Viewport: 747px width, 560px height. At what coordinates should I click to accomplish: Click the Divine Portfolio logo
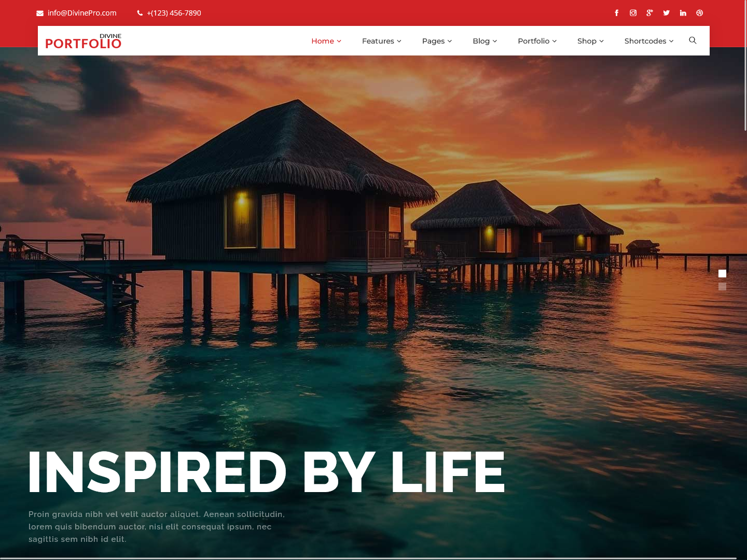(x=83, y=41)
